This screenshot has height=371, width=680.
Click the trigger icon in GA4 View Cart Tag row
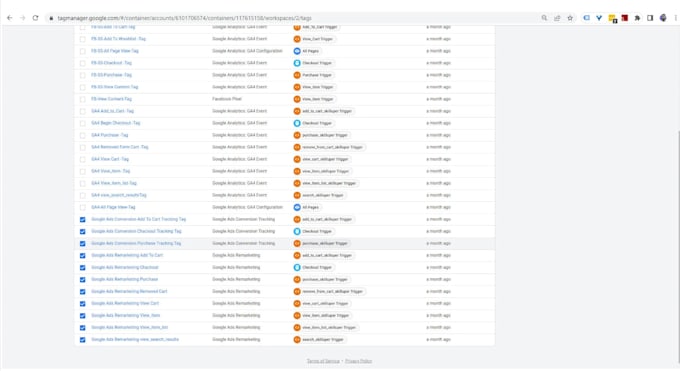click(297, 159)
